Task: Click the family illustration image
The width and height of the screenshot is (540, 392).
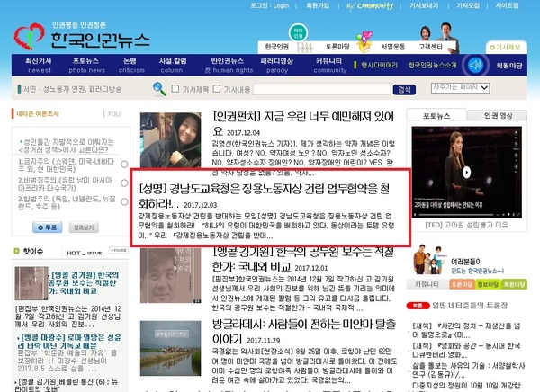Action: pos(430,260)
